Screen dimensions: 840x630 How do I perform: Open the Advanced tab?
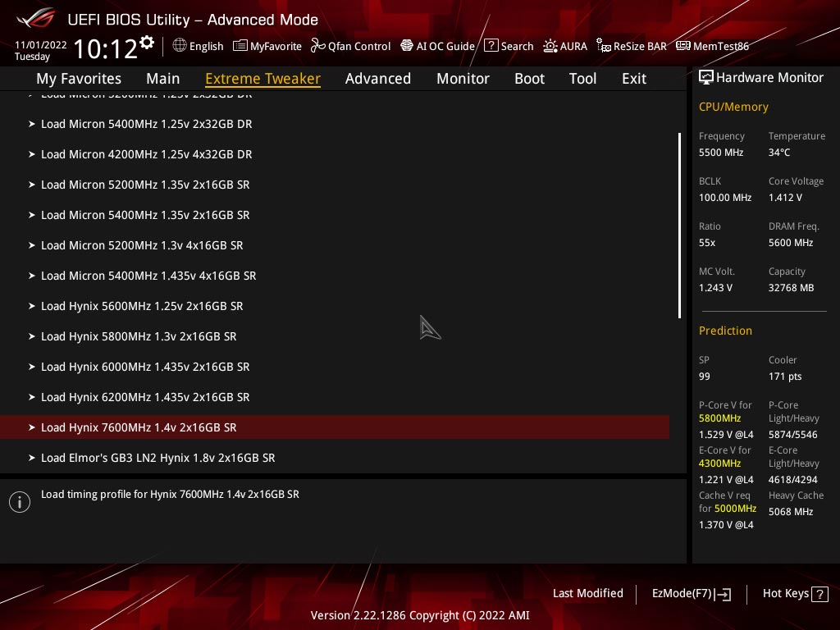point(377,78)
